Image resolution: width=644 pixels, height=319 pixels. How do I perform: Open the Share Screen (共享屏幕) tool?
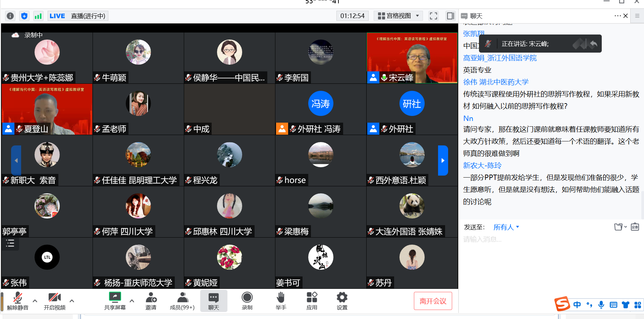115,301
